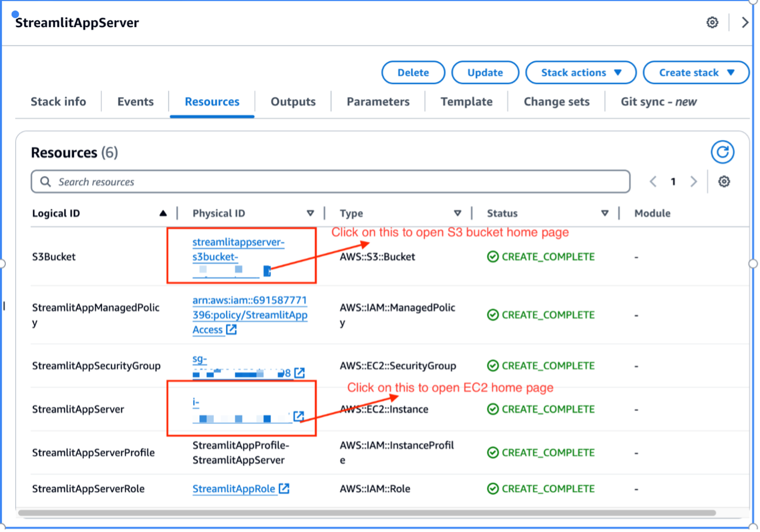Click page number 1 in pagination

pyautogui.click(x=673, y=182)
